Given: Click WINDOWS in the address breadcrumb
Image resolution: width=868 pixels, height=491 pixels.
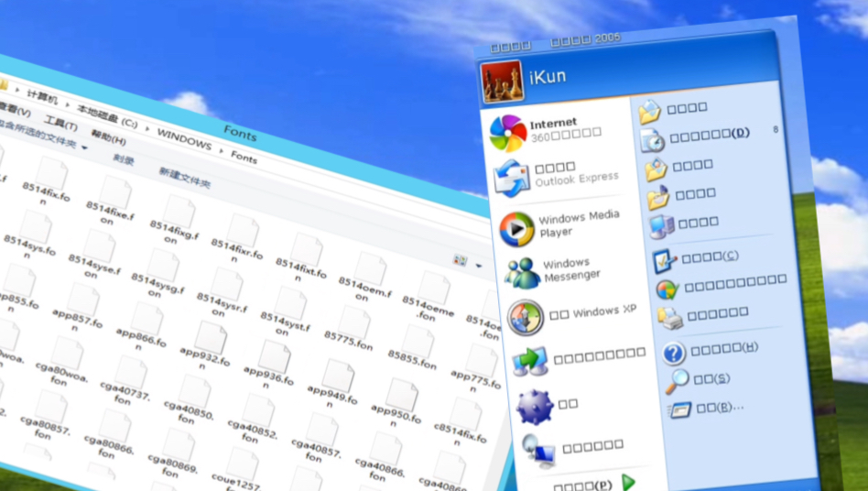Looking at the screenshot, I should point(184,138).
